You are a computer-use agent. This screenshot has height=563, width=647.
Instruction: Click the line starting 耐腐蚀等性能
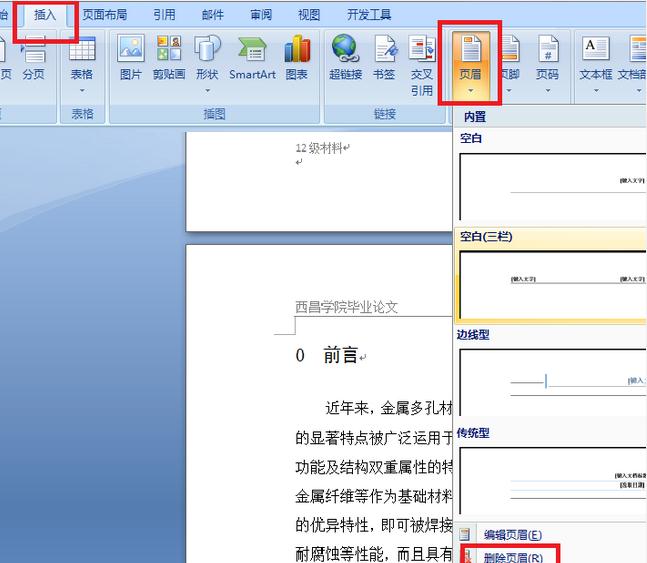pos(373,554)
